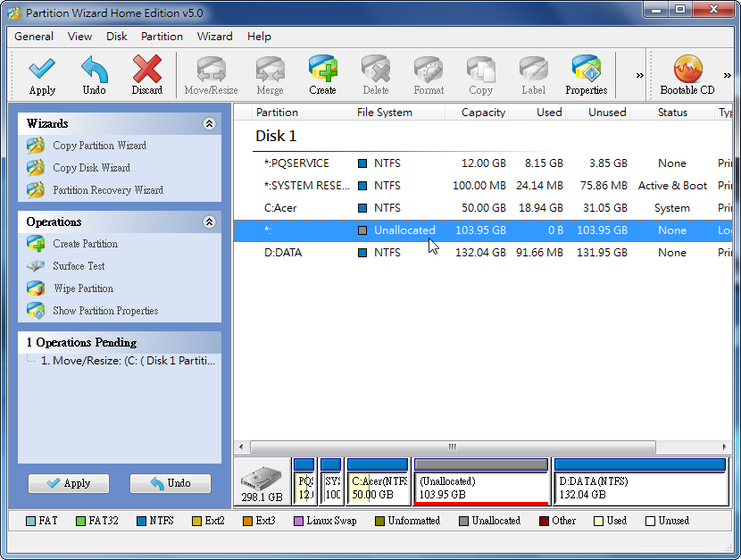Select the Move/Resize toolbar icon

tap(212, 69)
